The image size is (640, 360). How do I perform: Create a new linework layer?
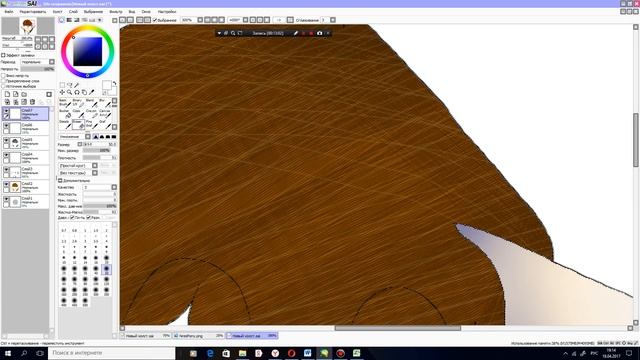pyautogui.click(x=16, y=94)
